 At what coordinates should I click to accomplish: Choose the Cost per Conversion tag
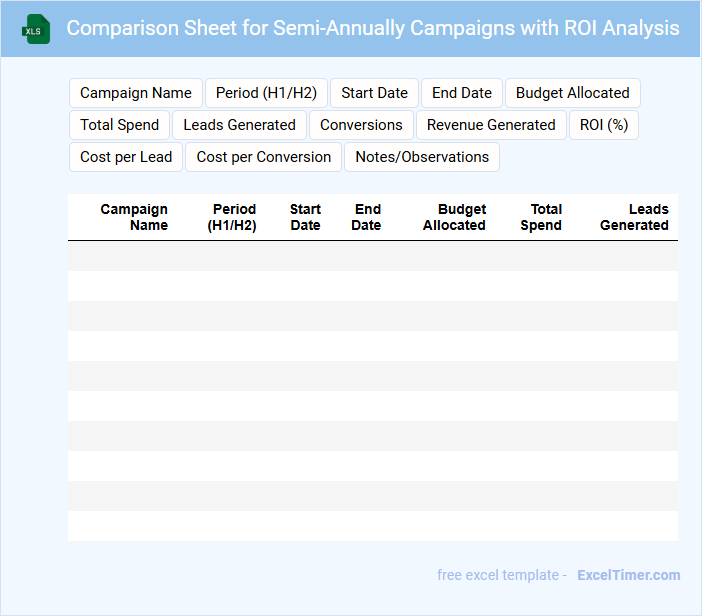coord(264,157)
